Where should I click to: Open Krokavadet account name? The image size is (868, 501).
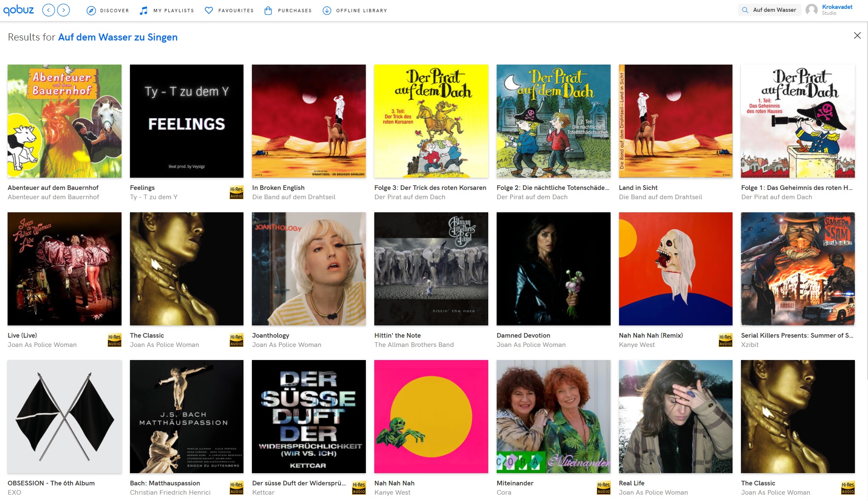coord(837,7)
